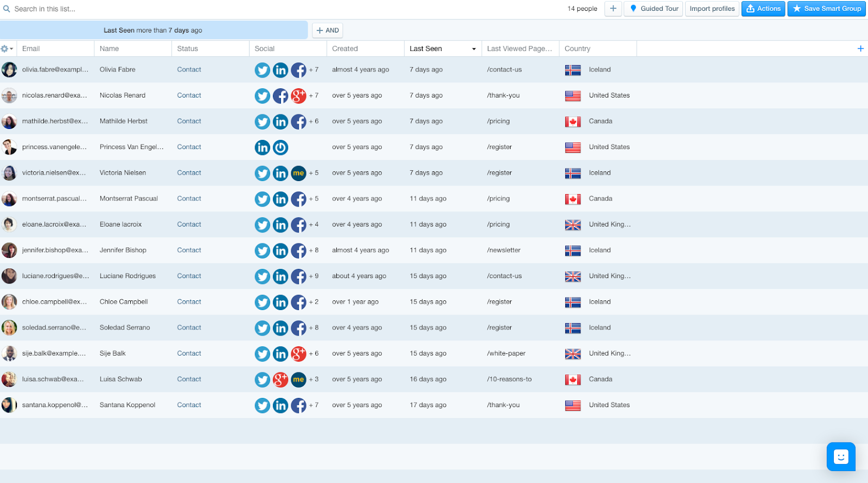Click the plus button next to 14 people
868x483 pixels.
[613, 9]
